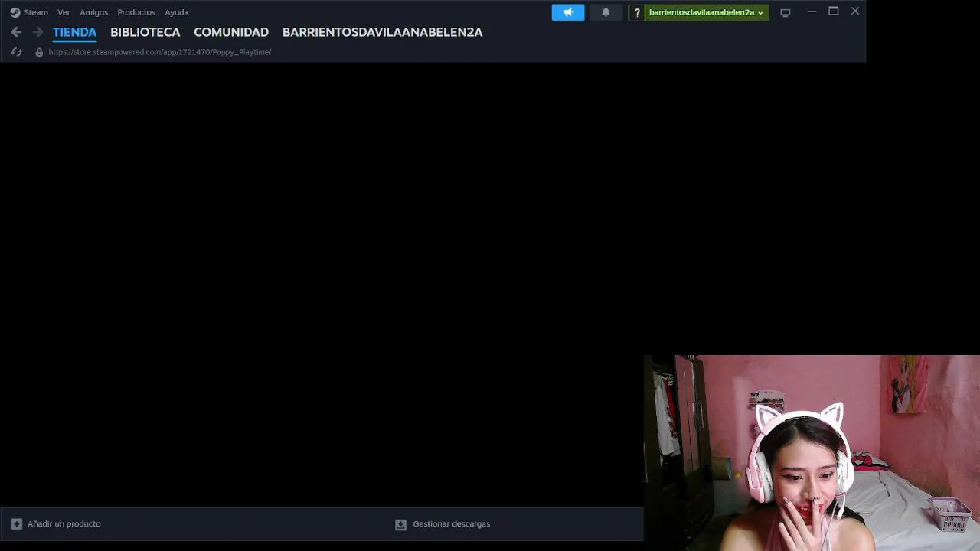Reload the page with the refresh icon
This screenshot has height=551, width=980.
coord(17,52)
